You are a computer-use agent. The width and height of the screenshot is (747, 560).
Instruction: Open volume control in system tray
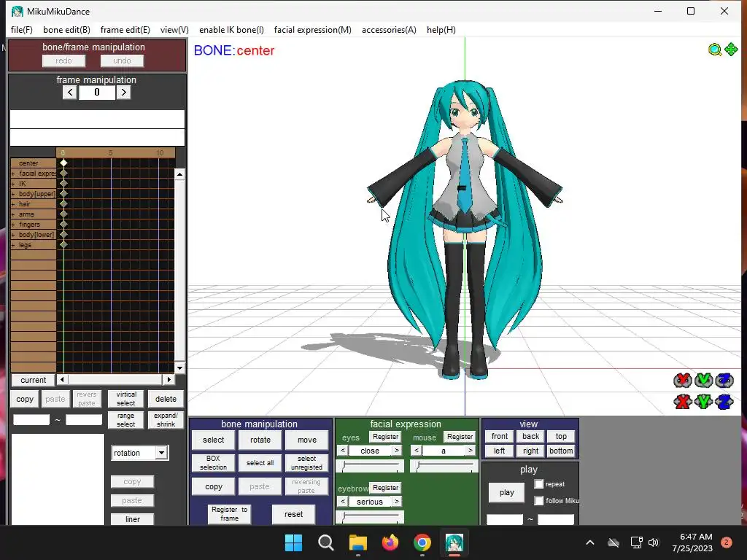tap(654, 542)
